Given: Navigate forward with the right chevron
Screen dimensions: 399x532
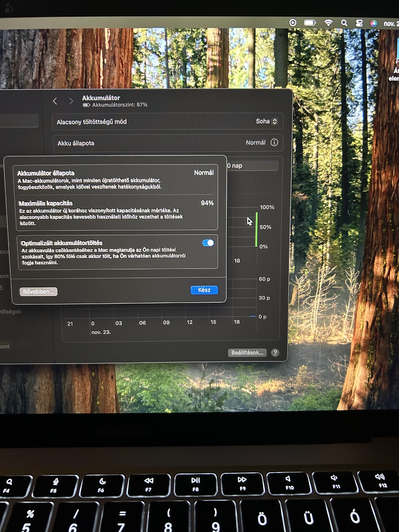Looking at the screenshot, I should tap(71, 101).
